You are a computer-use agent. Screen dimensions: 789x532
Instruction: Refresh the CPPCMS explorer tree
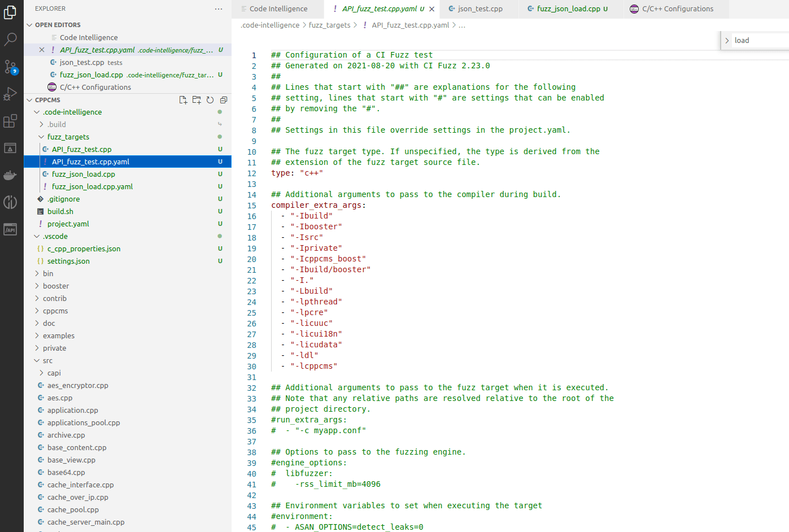pos(210,100)
